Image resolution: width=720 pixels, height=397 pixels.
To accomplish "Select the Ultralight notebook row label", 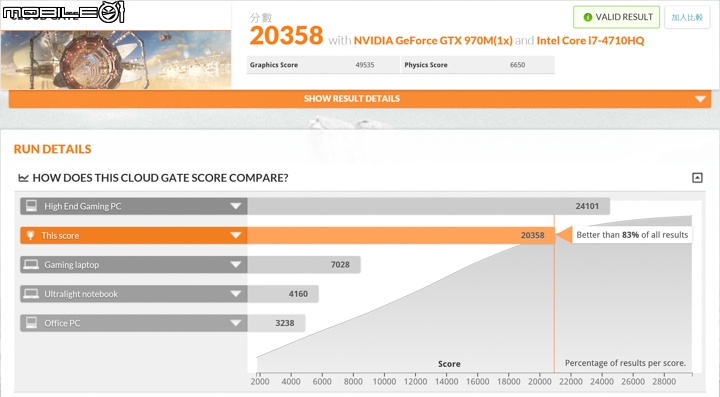I will tap(81, 294).
